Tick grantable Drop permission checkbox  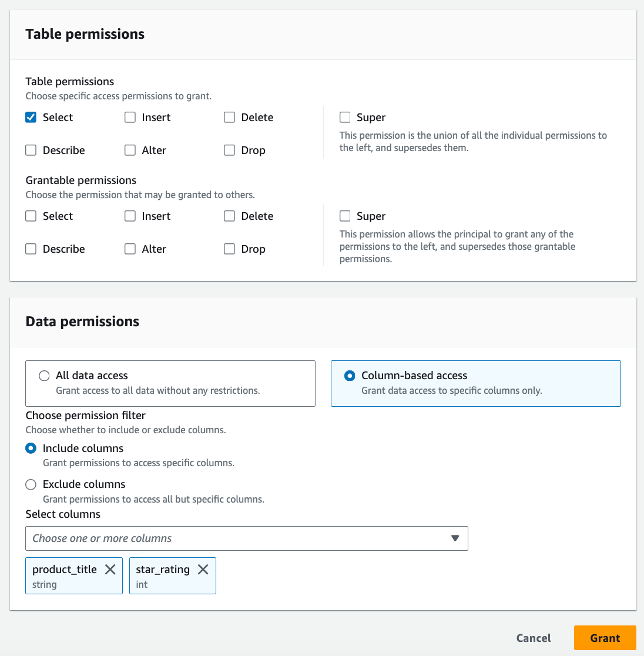pyautogui.click(x=230, y=249)
